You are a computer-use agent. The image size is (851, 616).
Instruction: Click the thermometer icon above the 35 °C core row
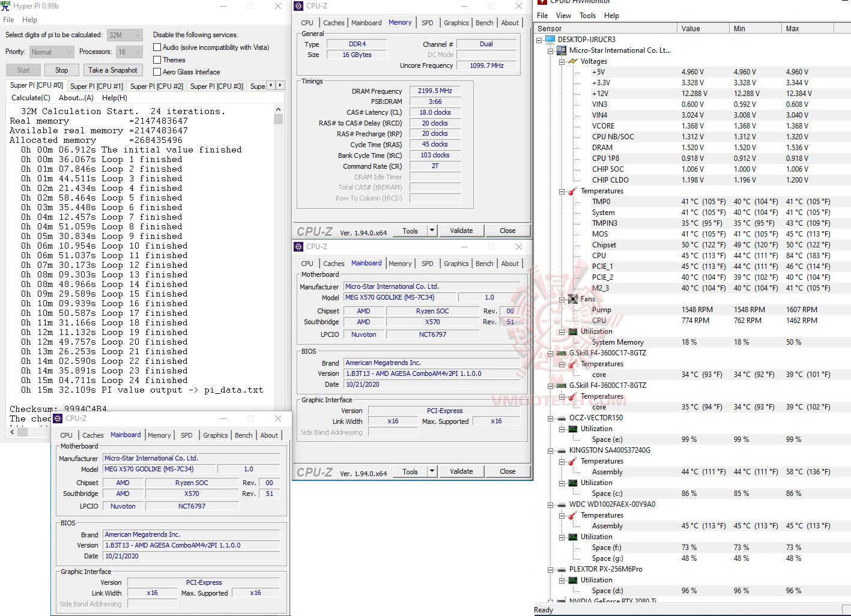coord(572,396)
